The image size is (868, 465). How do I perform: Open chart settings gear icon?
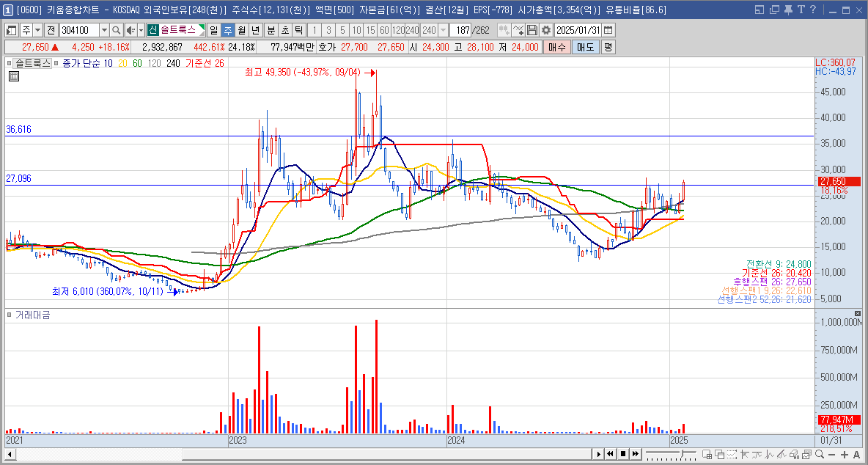[x=546, y=30]
